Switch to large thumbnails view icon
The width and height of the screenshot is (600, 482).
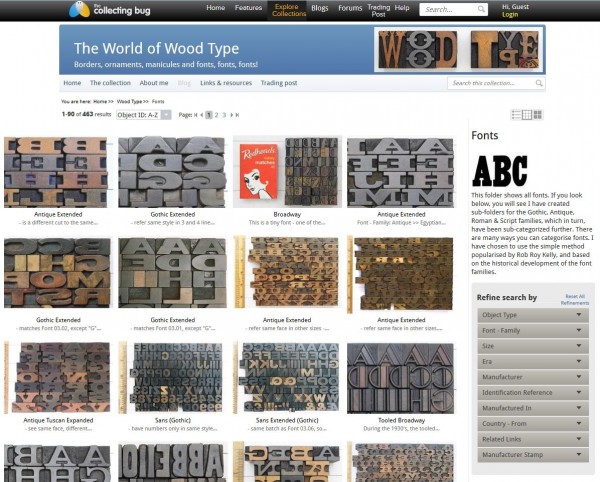(x=538, y=115)
